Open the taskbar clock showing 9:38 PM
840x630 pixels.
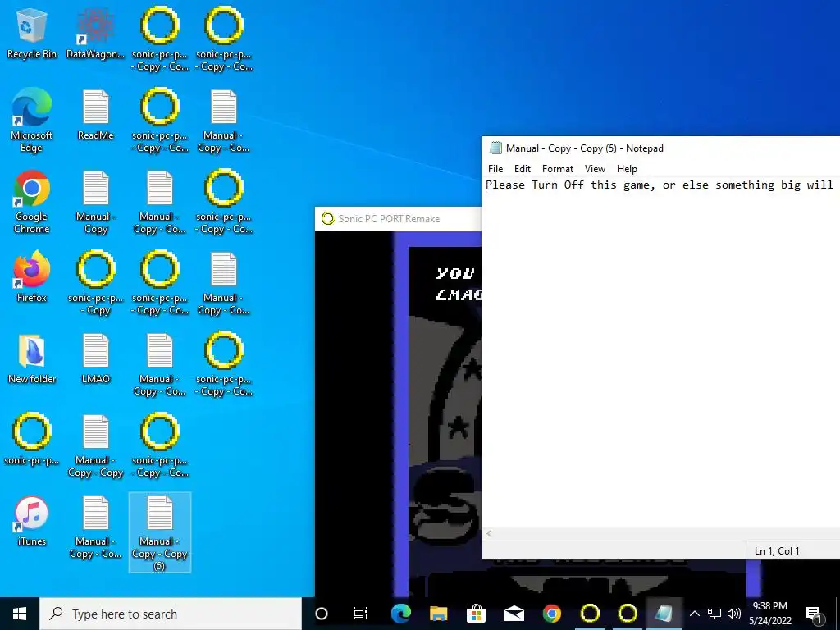(x=769, y=614)
